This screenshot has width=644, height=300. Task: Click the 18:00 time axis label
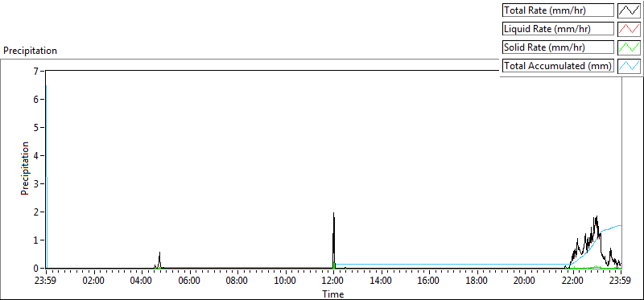pyautogui.click(x=477, y=282)
